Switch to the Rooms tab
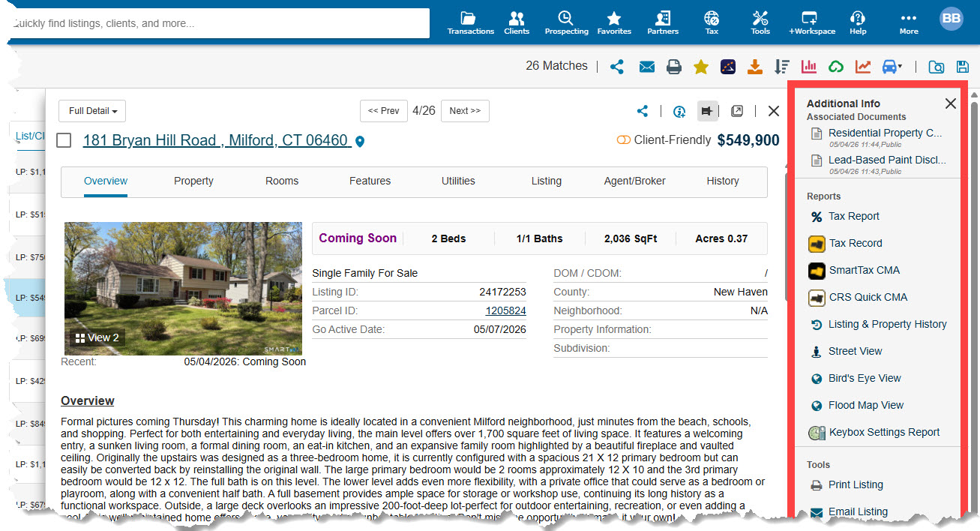Viewport: 980px width, 531px height. [282, 181]
